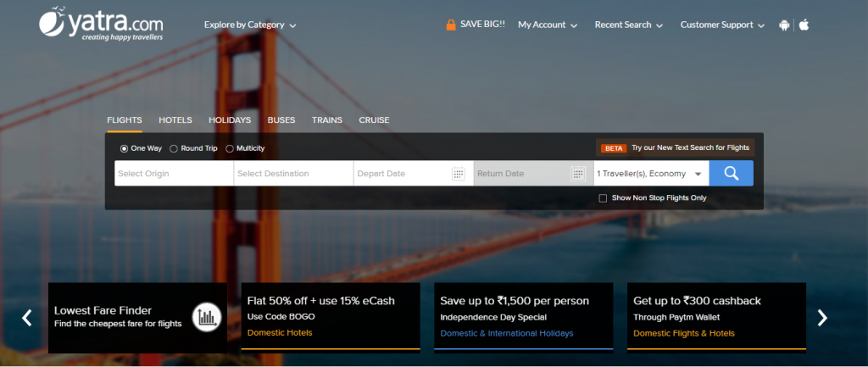Enable Show Non Stop Flights Only checkbox
Viewport: 868px width, 367px height.
click(603, 198)
